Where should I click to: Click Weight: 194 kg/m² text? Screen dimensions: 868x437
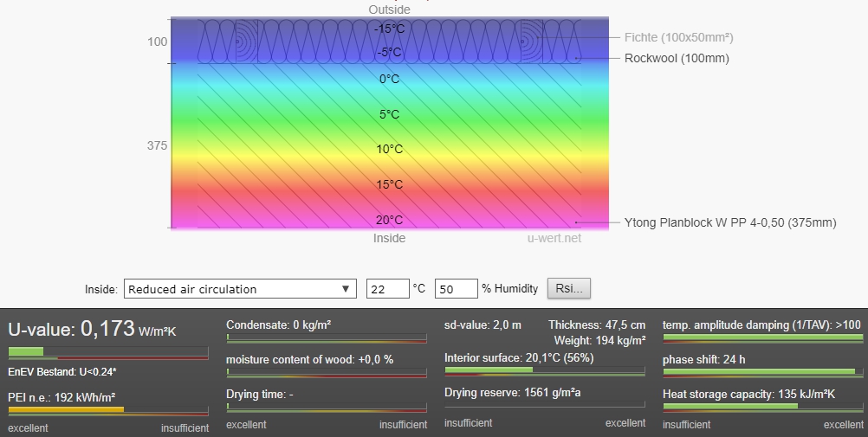pyautogui.click(x=599, y=339)
